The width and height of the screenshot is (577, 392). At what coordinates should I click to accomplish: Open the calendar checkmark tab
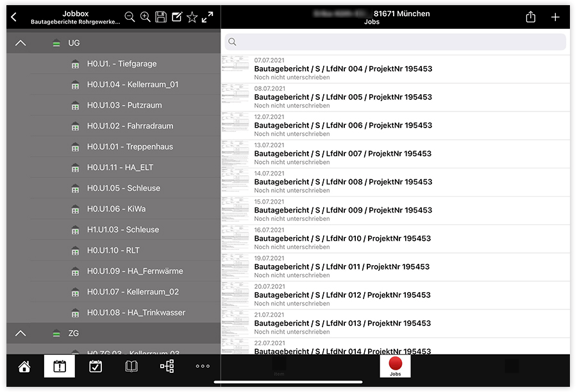[95, 366]
